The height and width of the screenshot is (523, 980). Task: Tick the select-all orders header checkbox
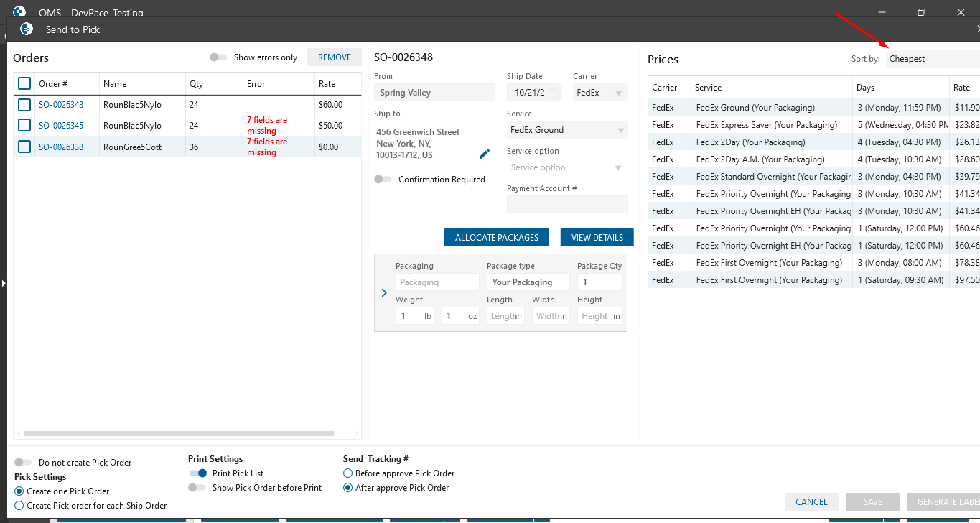pyautogui.click(x=24, y=83)
